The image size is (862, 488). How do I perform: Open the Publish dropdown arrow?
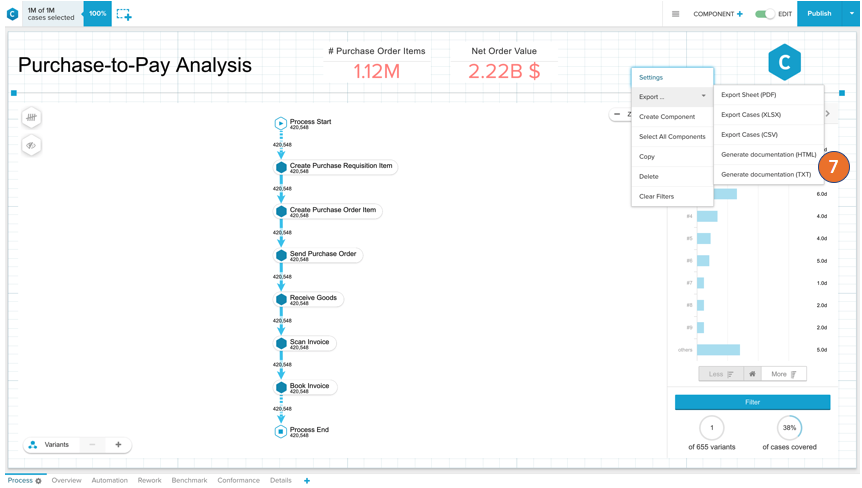pyautogui.click(x=852, y=14)
